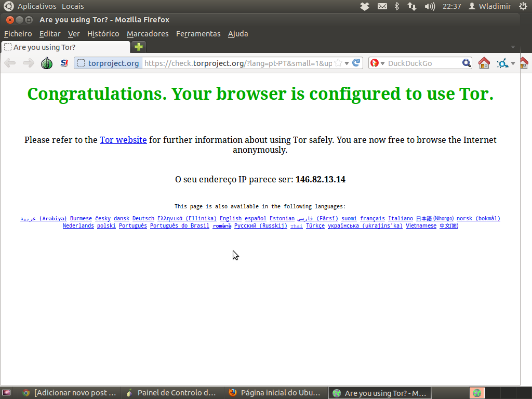The image size is (532, 399).
Task: Open the dansk language link
Action: tap(122, 219)
